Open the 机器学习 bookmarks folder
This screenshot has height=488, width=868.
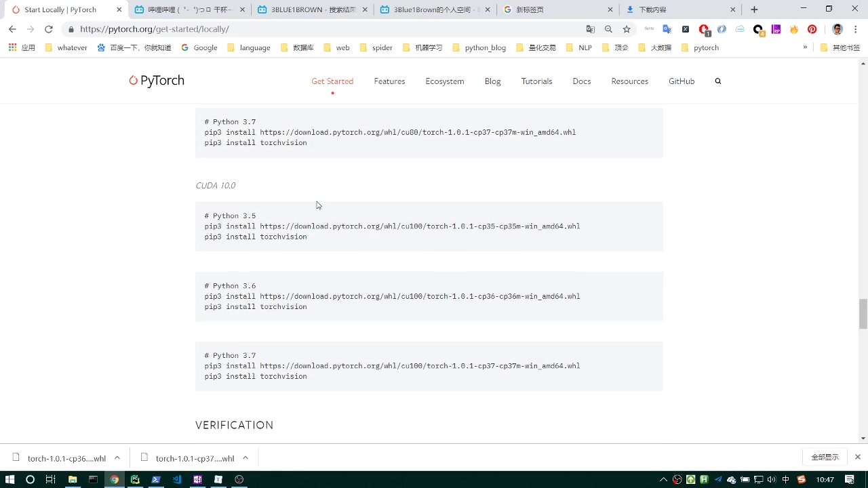click(422, 47)
